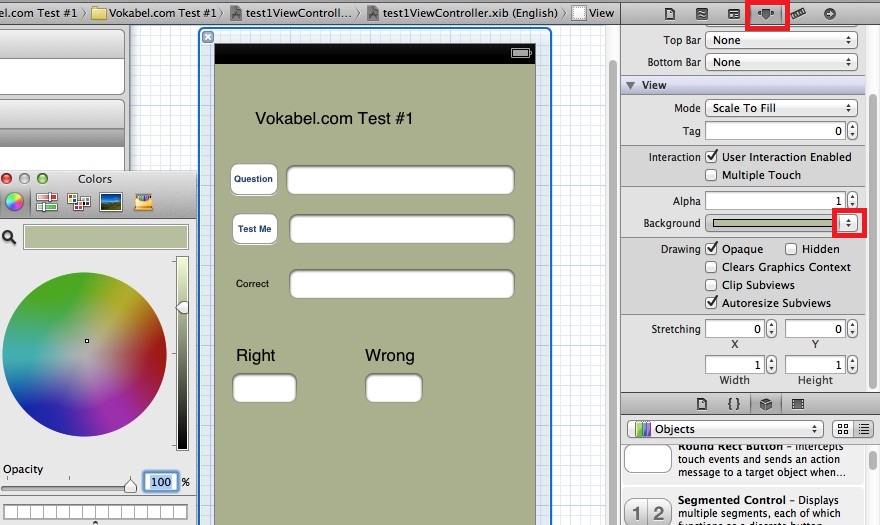Open the File inspector tab icon
The width and height of the screenshot is (880, 525).
670,13
